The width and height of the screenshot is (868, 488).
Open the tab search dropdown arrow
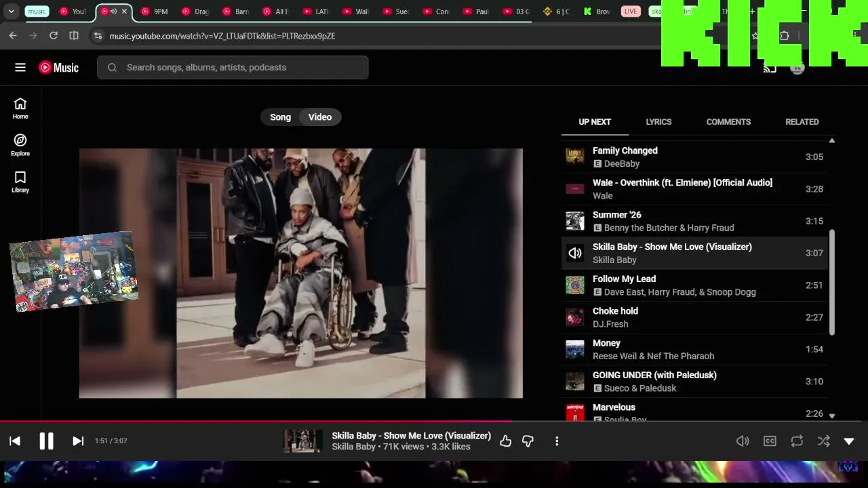coord(12,12)
